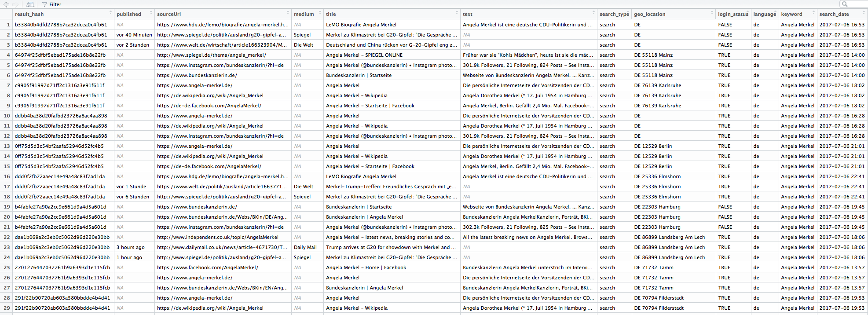This screenshot has width=868, height=315.
Task: Select text cell starting 'Früher war sie'
Action: [528, 55]
